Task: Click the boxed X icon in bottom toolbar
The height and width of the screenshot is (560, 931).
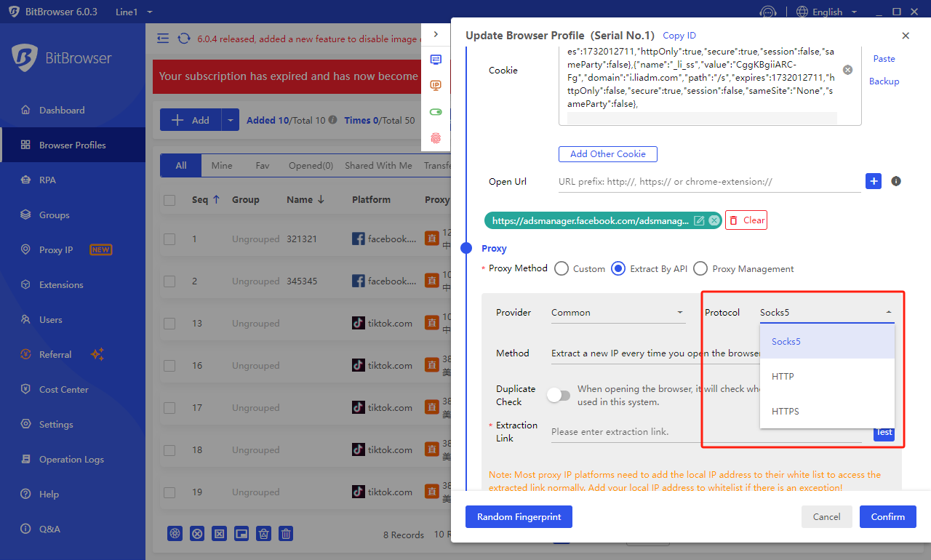Action: point(219,534)
